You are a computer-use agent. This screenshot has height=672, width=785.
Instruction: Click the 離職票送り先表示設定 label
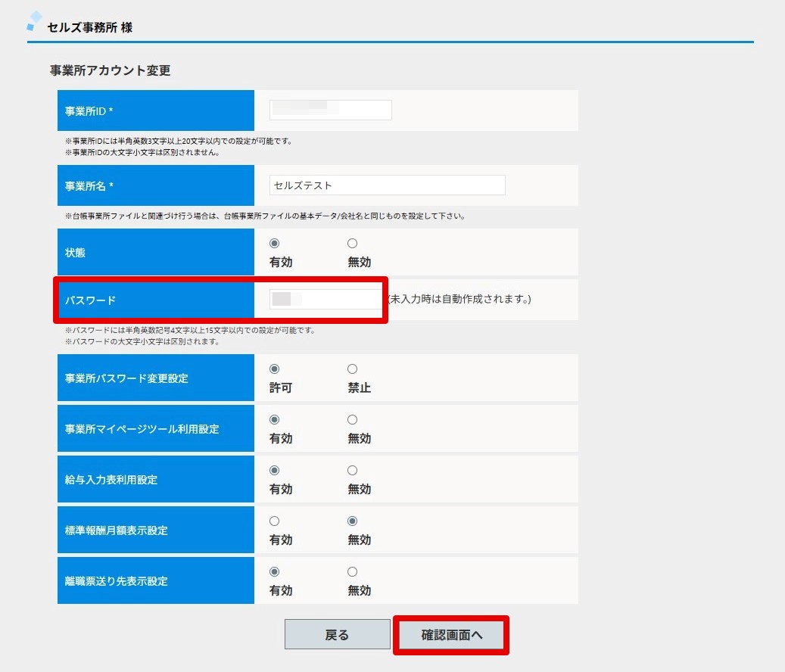click(x=116, y=581)
